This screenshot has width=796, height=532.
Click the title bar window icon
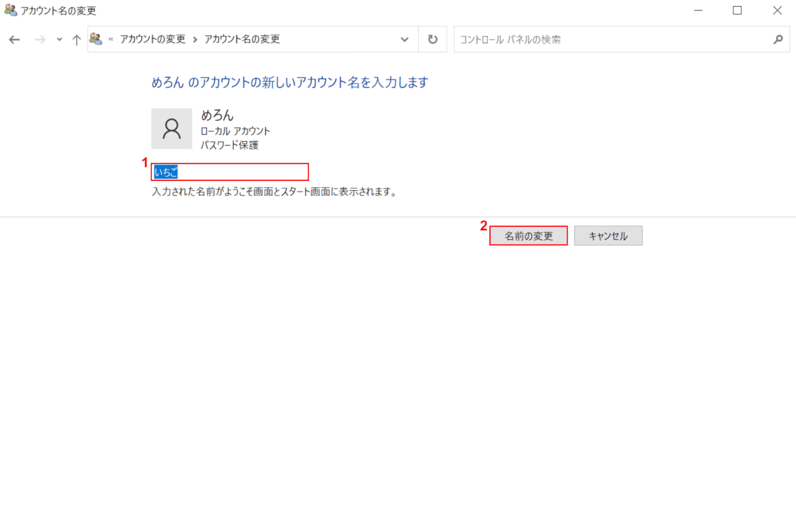pos(11,10)
